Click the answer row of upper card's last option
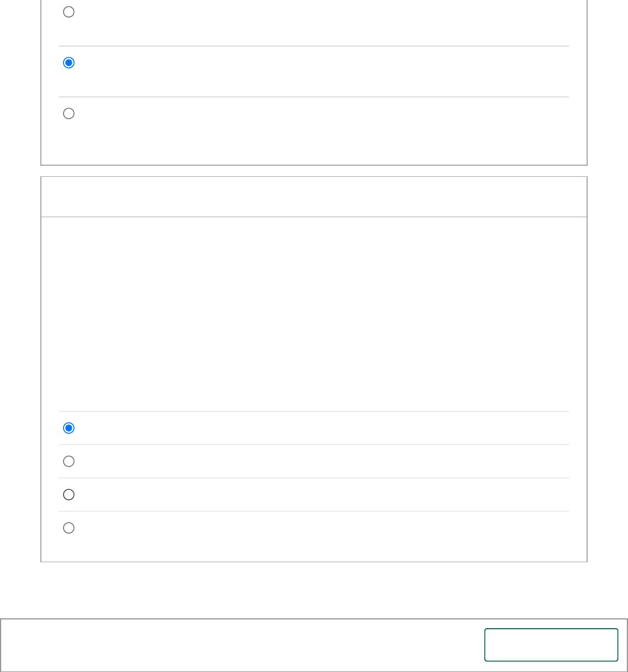The width and height of the screenshot is (628, 672). coord(315,114)
